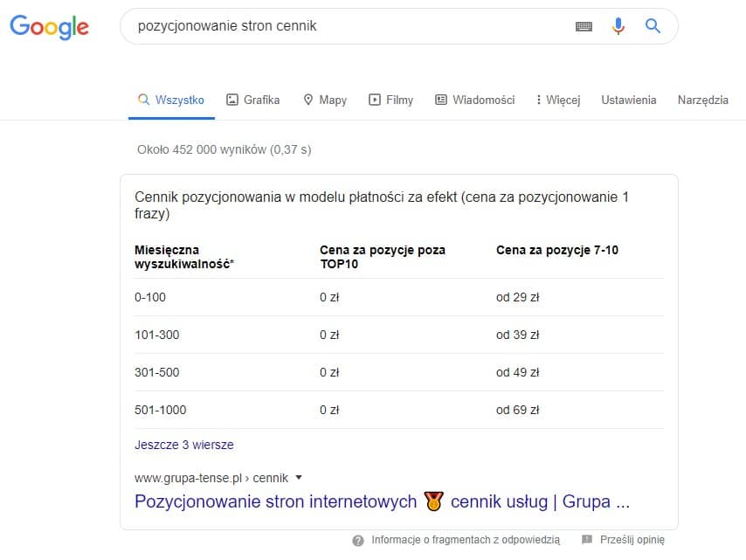Open Ustawienia search settings

(628, 100)
